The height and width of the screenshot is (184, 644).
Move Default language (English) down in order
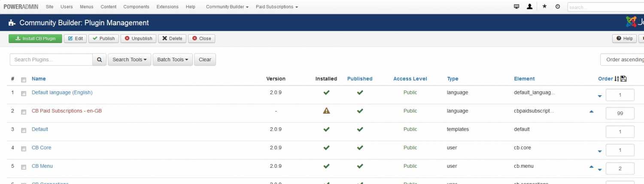coord(600,96)
